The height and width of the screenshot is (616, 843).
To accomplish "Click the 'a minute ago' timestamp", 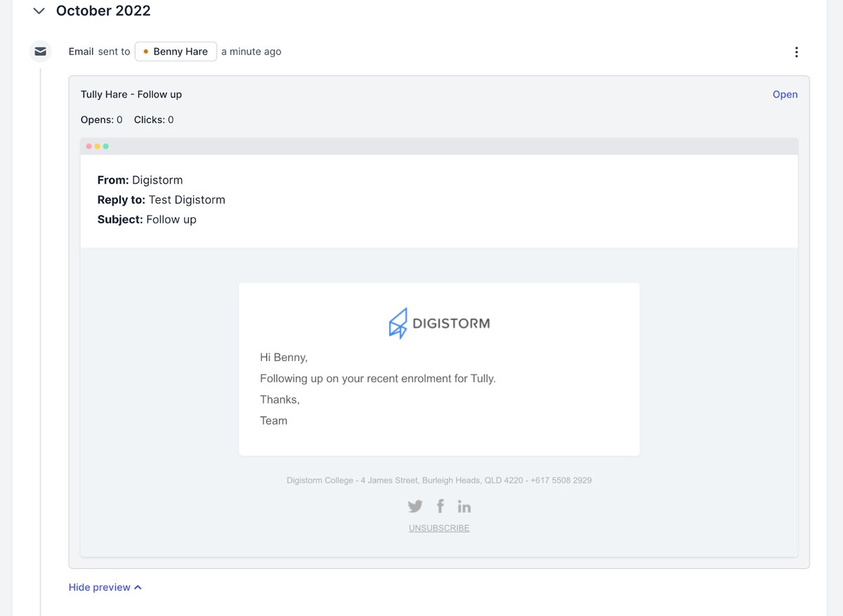I will [251, 51].
